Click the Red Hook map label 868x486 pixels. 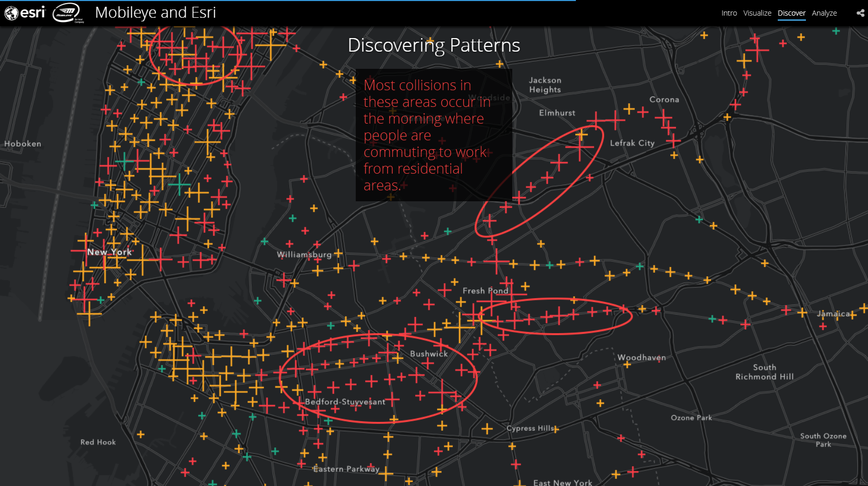click(x=98, y=442)
